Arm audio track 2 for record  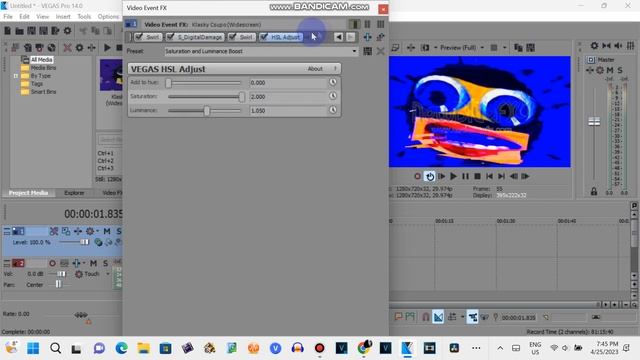click(x=52, y=263)
